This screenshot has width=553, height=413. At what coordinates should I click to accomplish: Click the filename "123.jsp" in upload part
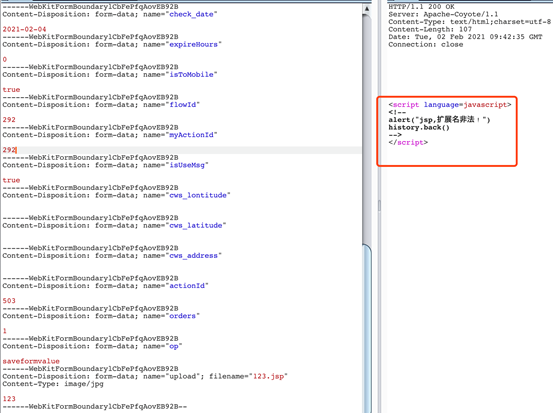point(269,376)
